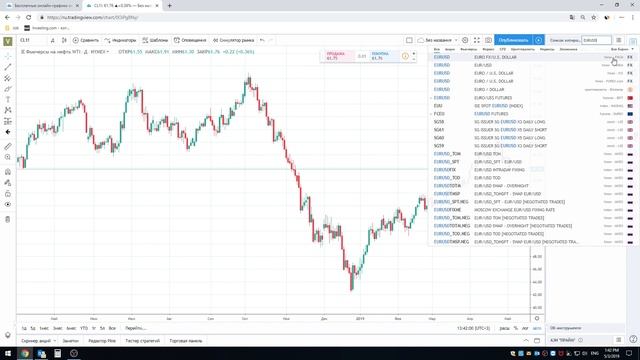The image size is (640, 360).
Task: Toggle hide all drawings eye icon
Action: [x=8, y=204]
